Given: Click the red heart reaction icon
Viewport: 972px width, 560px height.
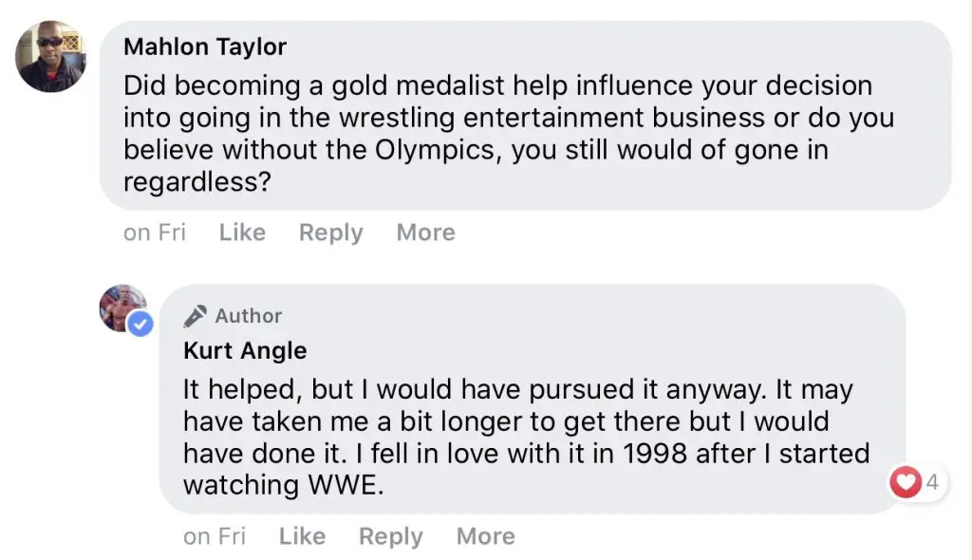Looking at the screenshot, I should pos(906,483).
